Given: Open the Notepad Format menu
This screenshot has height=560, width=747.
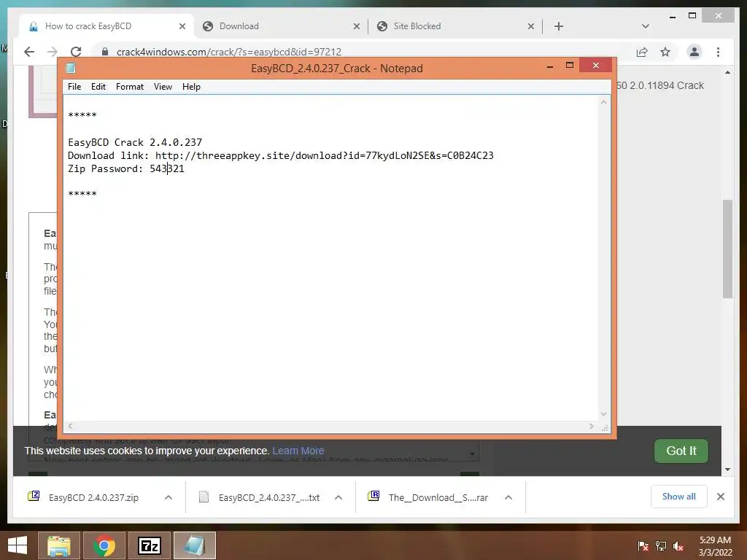Looking at the screenshot, I should pos(130,87).
